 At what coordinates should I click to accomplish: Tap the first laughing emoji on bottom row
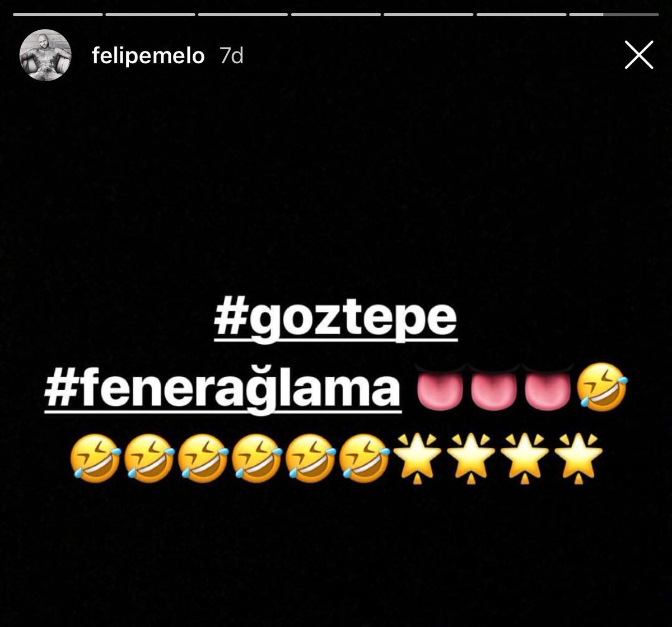pyautogui.click(x=95, y=457)
